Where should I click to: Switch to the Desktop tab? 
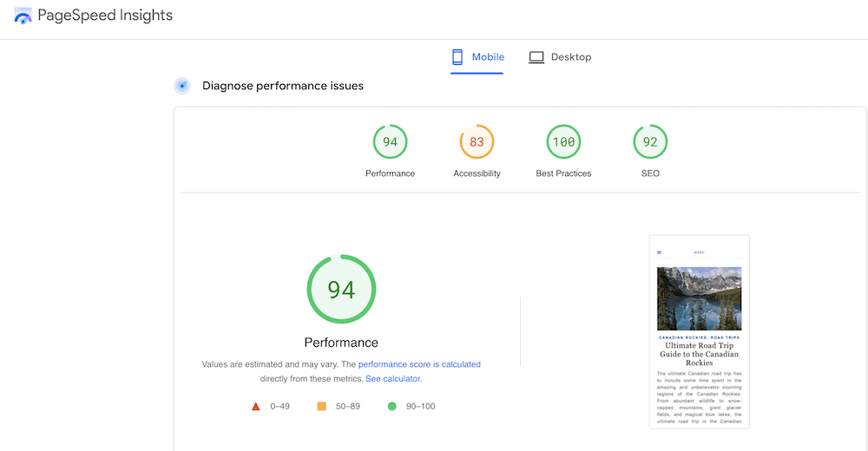(560, 57)
